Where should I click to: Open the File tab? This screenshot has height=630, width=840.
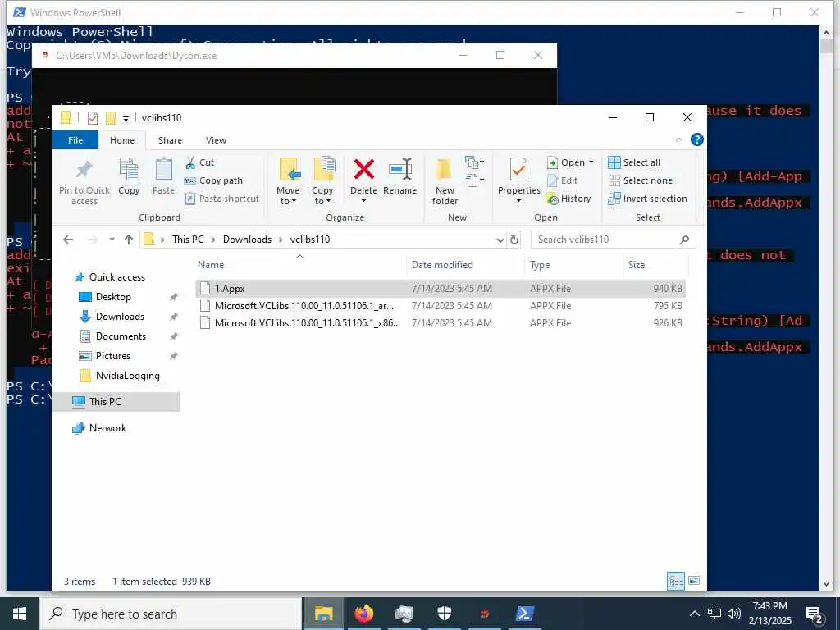75,139
